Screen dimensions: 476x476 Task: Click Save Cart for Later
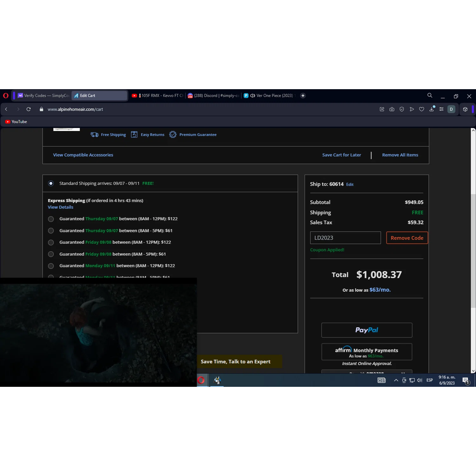coord(341,155)
